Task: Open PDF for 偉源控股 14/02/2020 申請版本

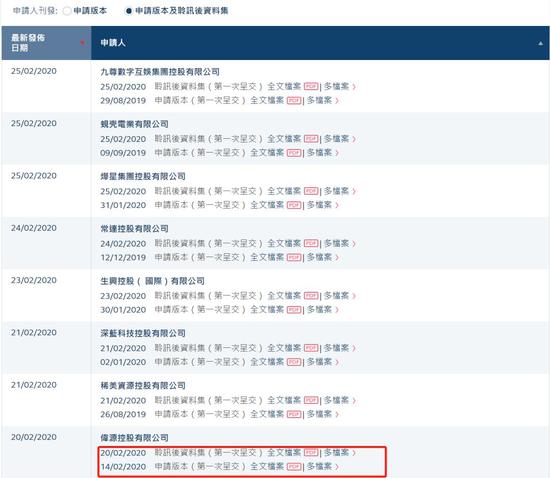Action: 294,466
